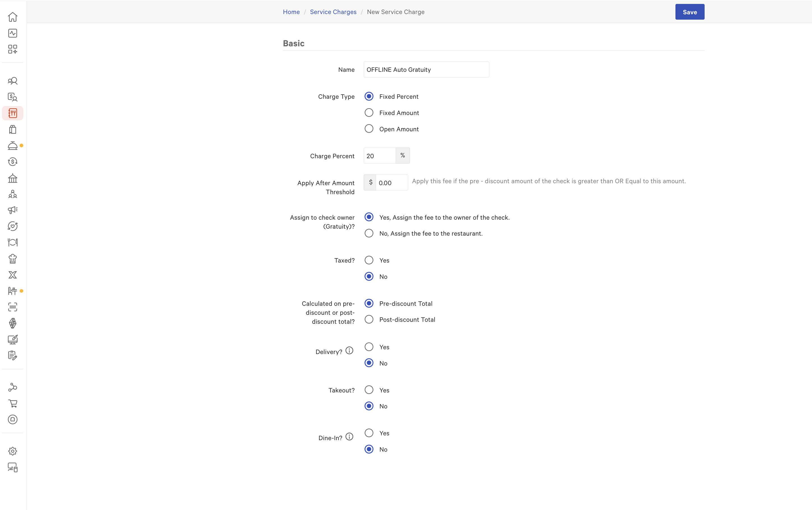Open the three-person team icon
This screenshot has width=812, height=510.
point(12,194)
